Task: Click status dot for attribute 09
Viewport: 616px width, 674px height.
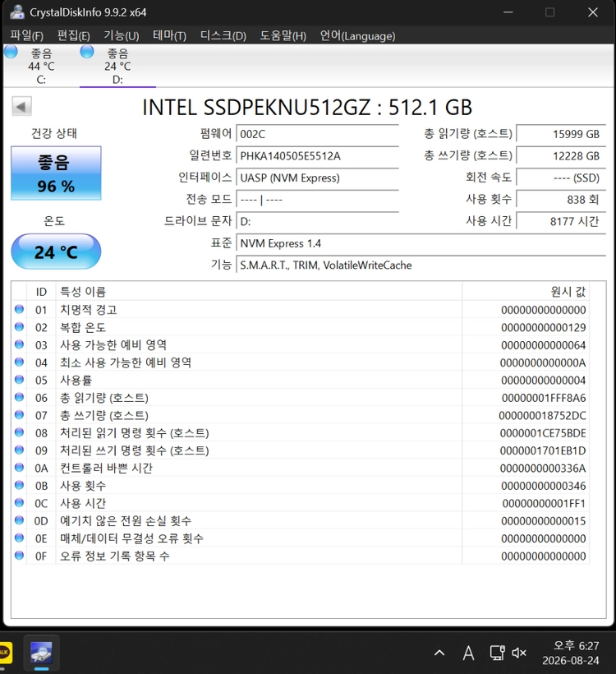Action: pos(19,450)
